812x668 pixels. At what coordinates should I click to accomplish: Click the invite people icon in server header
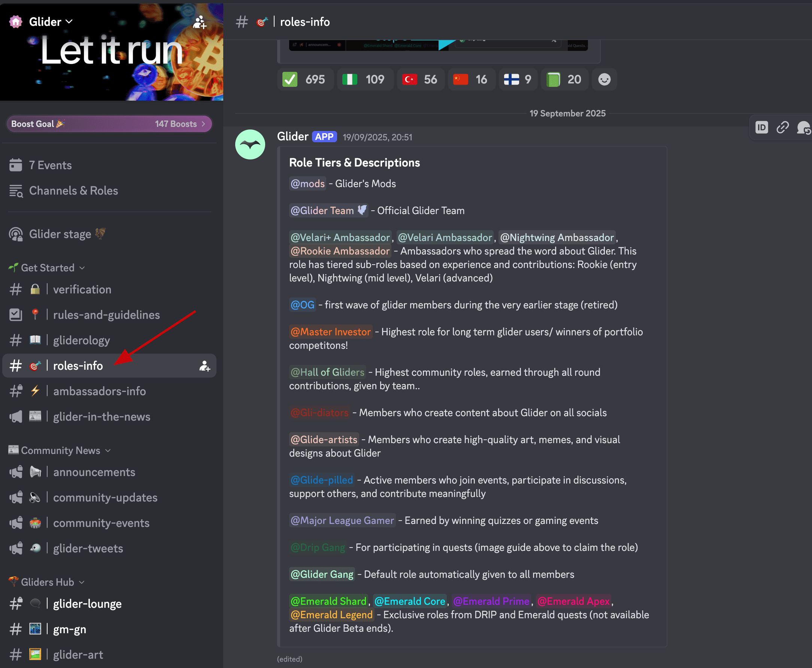199,22
